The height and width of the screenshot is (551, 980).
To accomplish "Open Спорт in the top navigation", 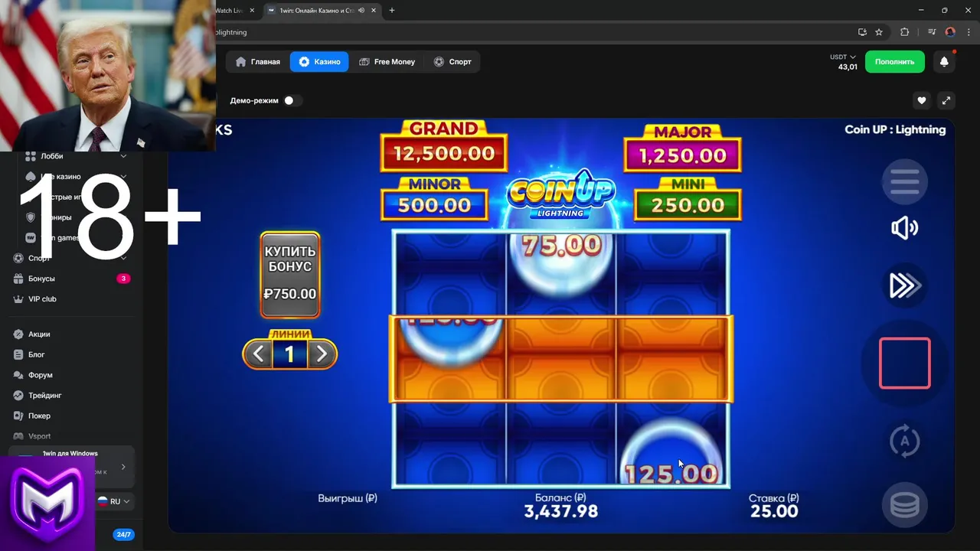I will pos(452,62).
